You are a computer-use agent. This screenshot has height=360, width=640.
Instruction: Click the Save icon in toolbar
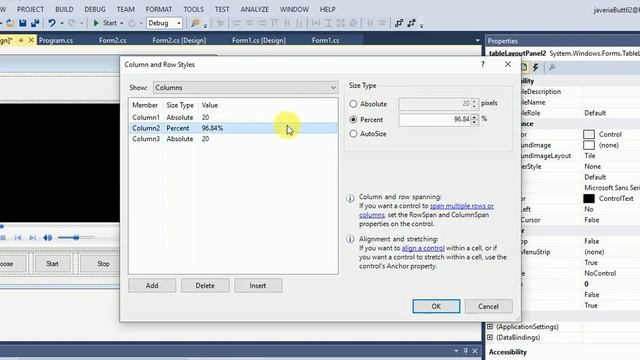pos(23,23)
